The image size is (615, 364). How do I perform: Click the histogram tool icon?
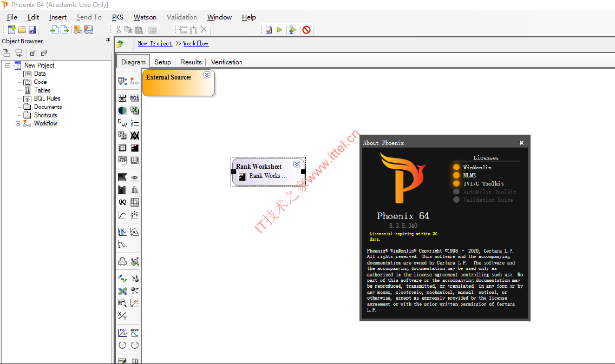[134, 190]
